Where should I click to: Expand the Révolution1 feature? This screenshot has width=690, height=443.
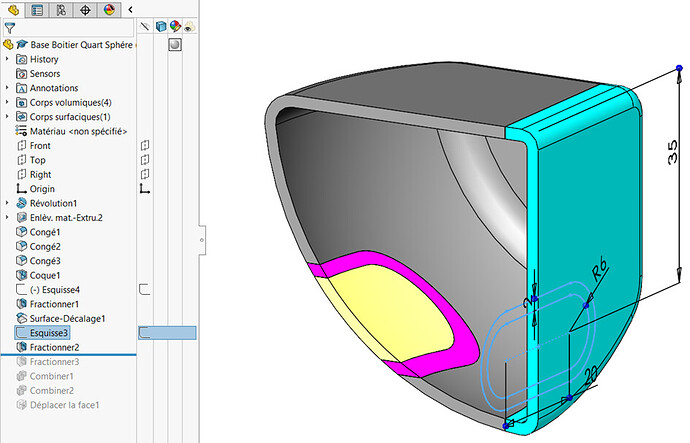click(7, 203)
